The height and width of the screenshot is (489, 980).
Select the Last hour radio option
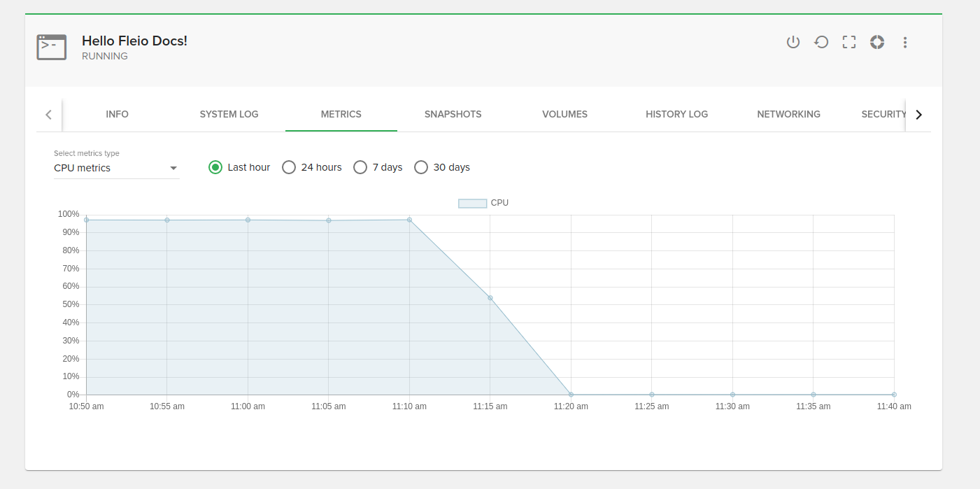click(215, 167)
